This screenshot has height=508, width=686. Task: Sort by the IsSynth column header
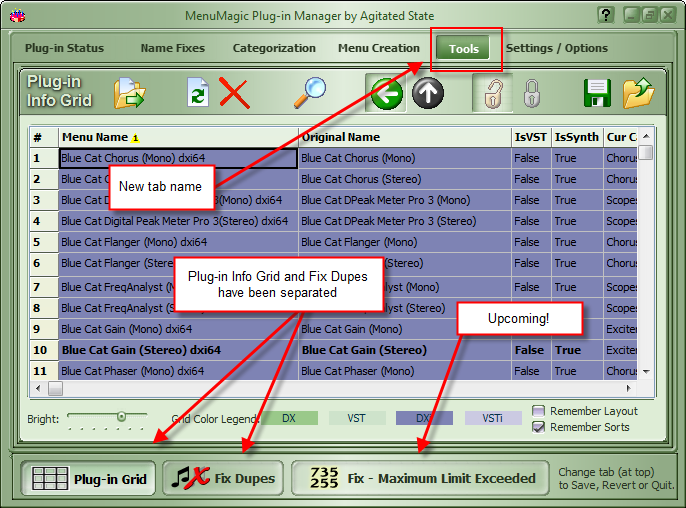tap(577, 137)
